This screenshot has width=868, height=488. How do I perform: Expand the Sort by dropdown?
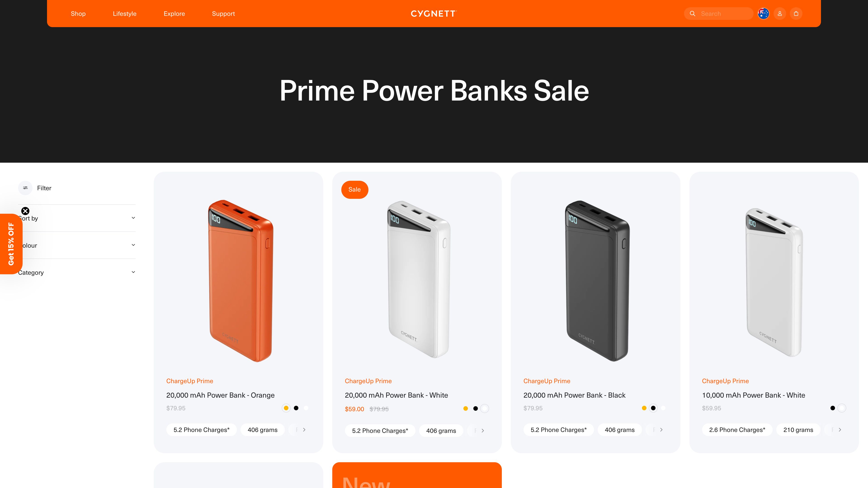coord(77,218)
